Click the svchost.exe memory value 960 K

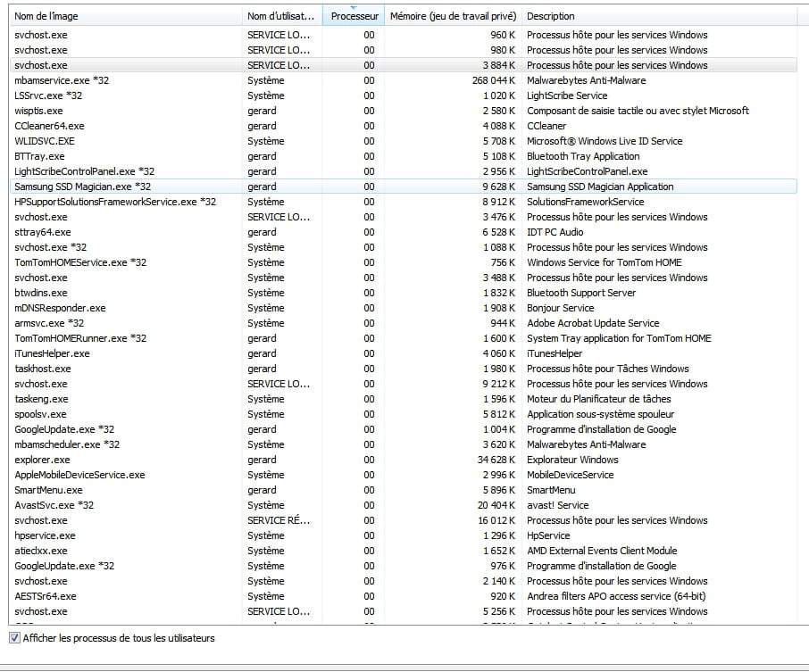(x=503, y=35)
